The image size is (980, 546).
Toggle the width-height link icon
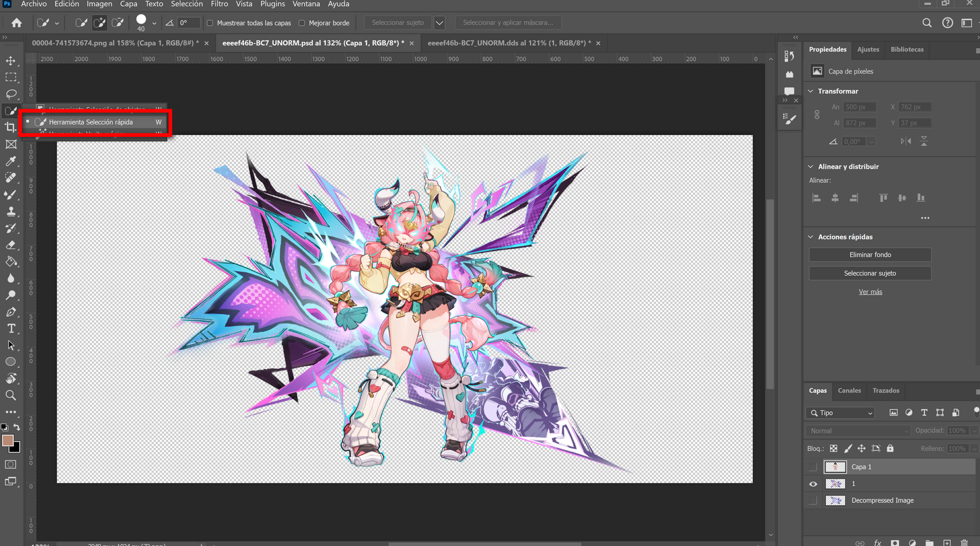click(817, 115)
